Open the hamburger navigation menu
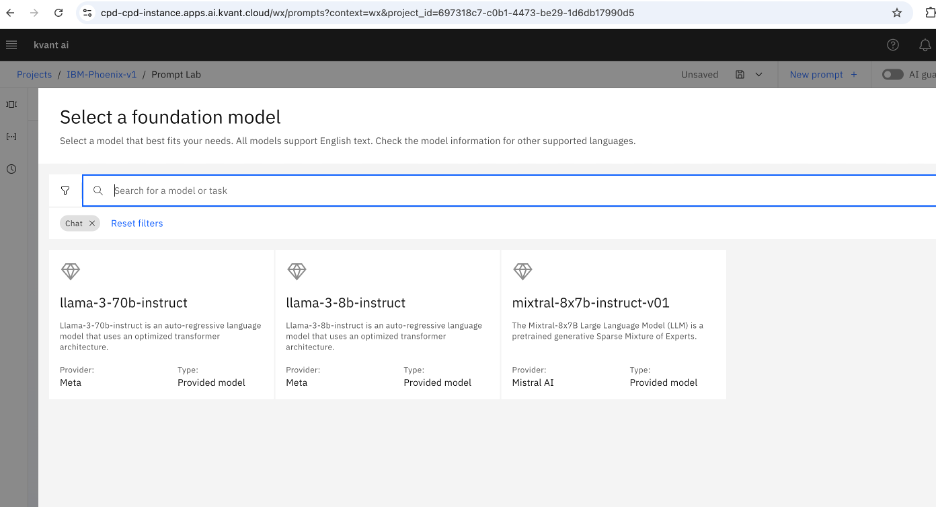This screenshot has height=508, width=936. pyautogui.click(x=12, y=45)
